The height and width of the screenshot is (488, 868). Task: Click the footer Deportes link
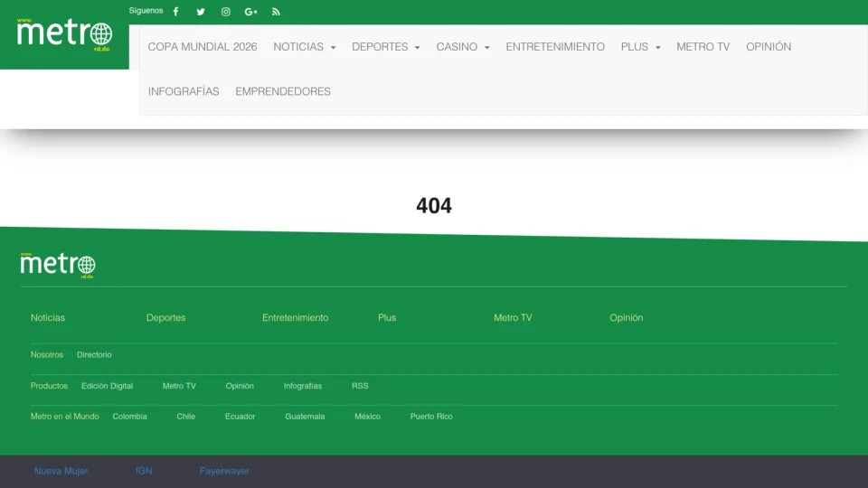click(x=166, y=317)
